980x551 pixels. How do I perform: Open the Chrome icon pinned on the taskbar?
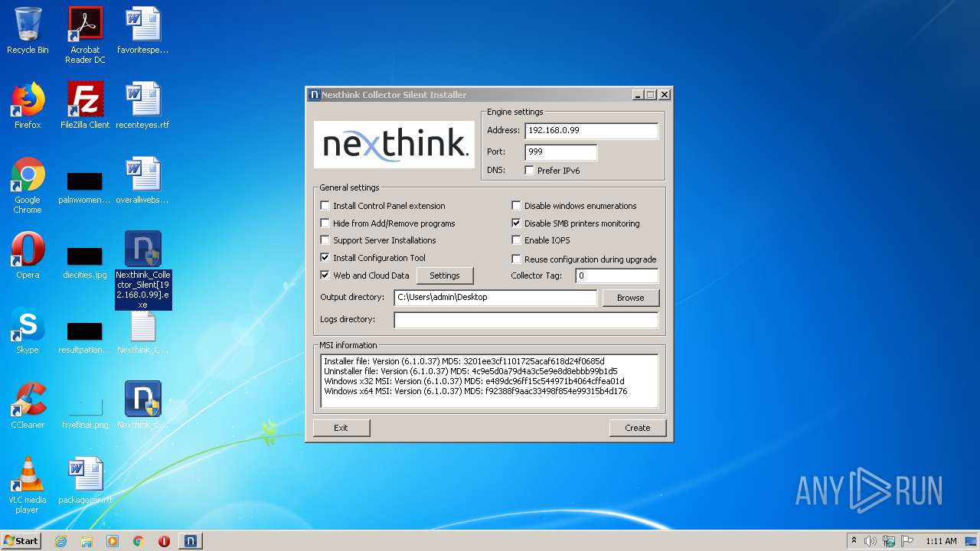click(138, 541)
